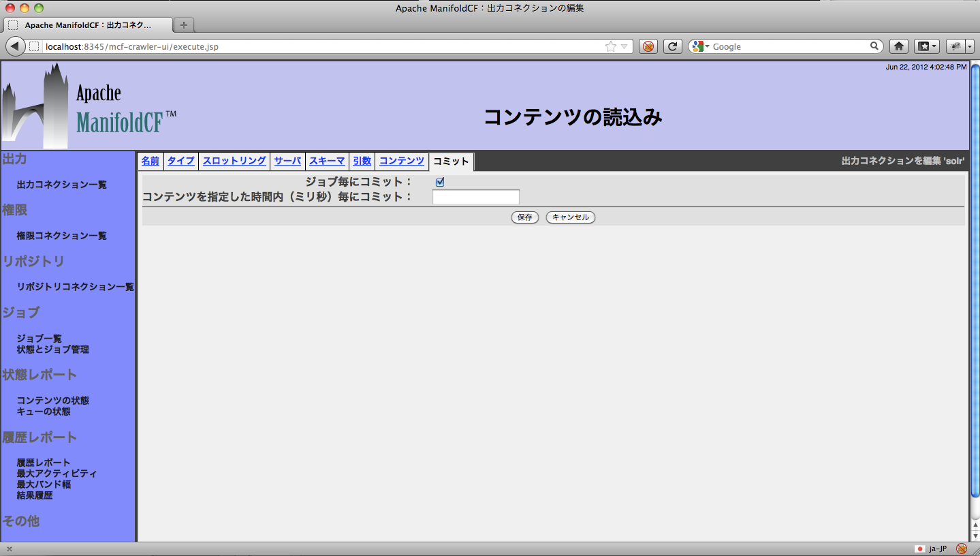Reload the page with the refresh icon

pos(672,46)
